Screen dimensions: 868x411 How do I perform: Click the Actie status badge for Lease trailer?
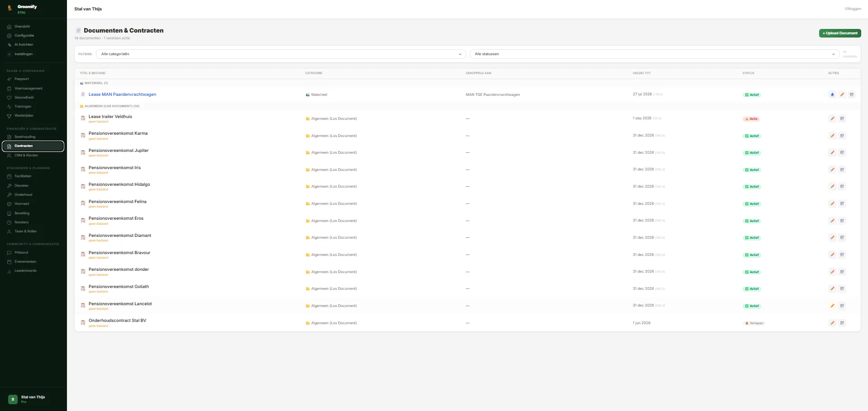click(751, 119)
